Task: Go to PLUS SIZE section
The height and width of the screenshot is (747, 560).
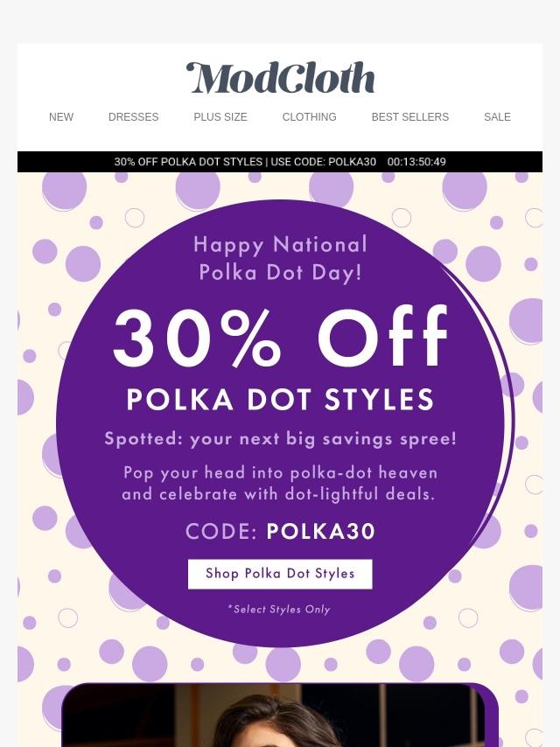Action: (220, 116)
